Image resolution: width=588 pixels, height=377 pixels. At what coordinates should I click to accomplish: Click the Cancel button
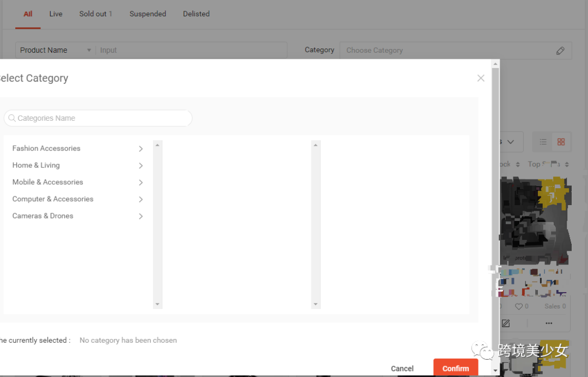[x=402, y=368]
